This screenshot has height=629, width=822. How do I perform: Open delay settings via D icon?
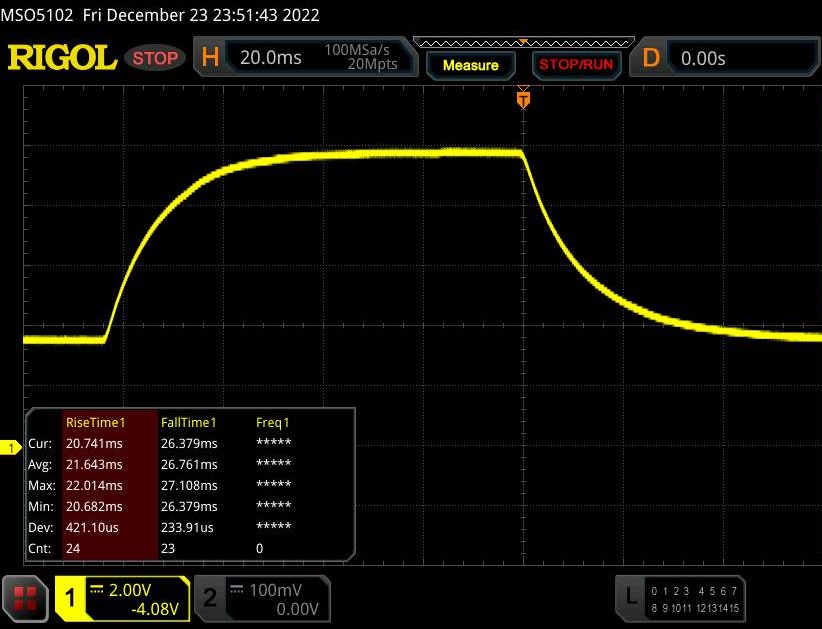pyautogui.click(x=651, y=57)
